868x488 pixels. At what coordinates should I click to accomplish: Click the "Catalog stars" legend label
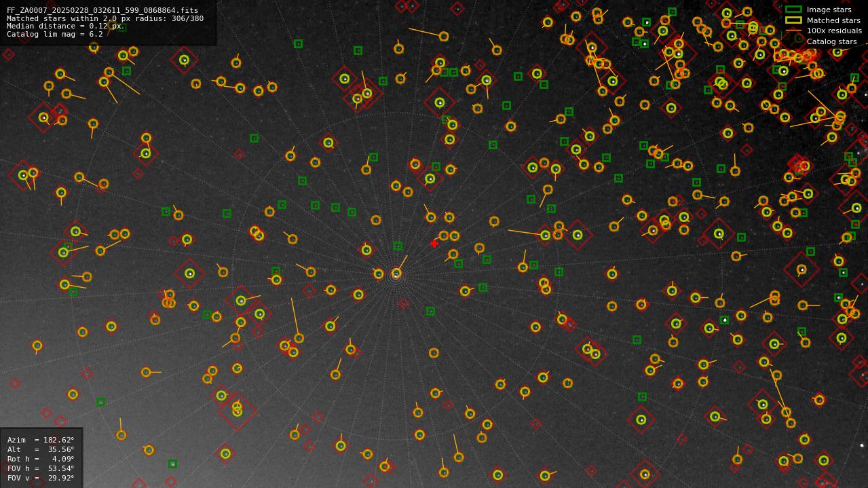pyautogui.click(x=831, y=41)
